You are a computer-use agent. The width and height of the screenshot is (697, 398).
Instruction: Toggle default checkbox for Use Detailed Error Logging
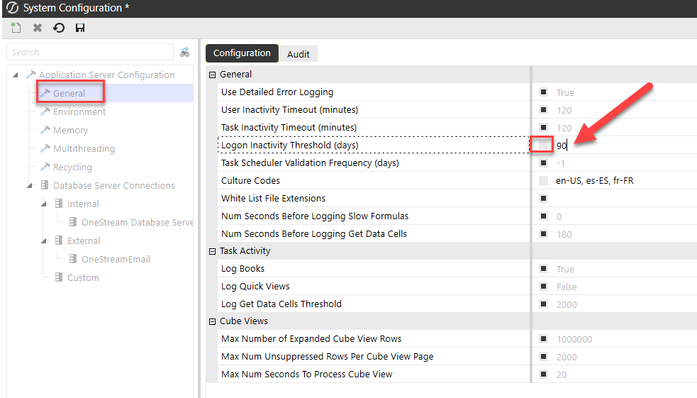pos(543,92)
